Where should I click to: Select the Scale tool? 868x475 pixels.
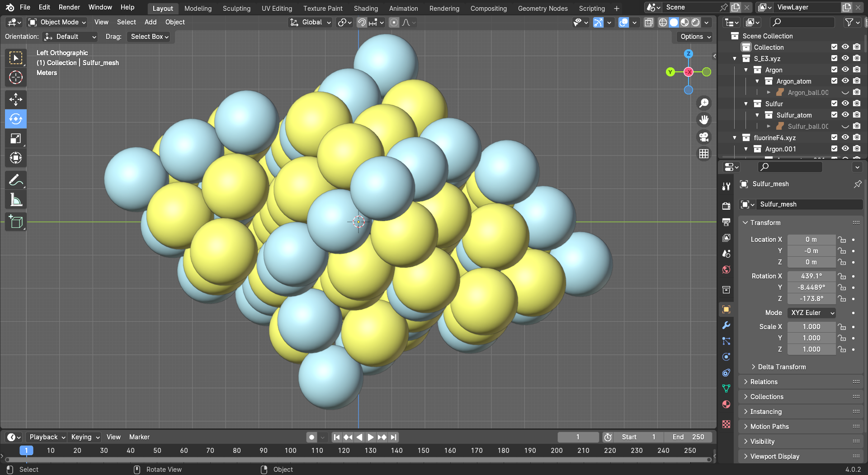coord(16,139)
